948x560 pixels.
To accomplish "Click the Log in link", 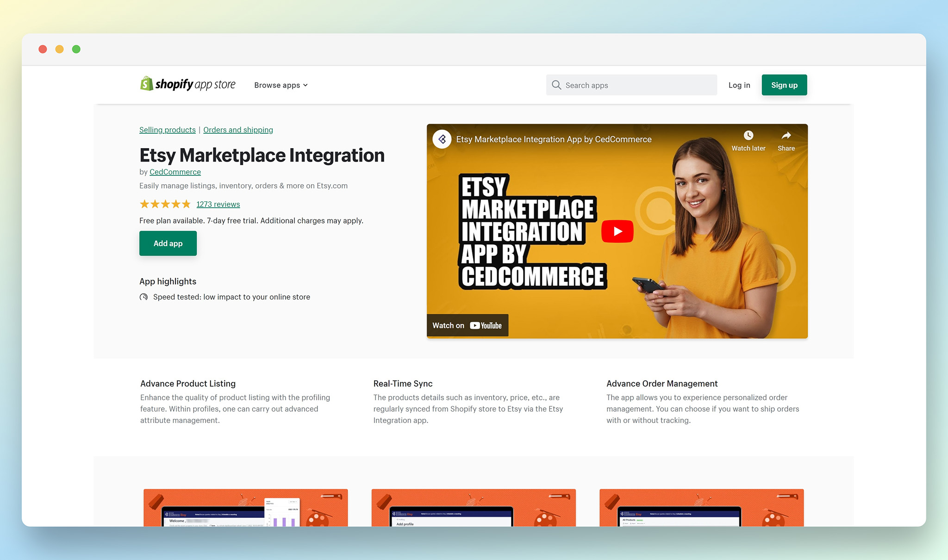I will (739, 85).
